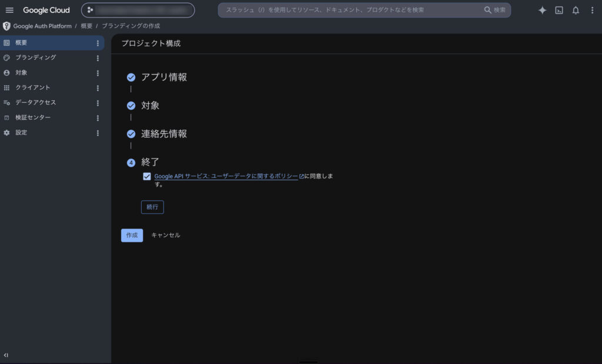This screenshot has width=602, height=364.
Task: Uncheck the user data policy agreement checkbox
Action: pos(146,177)
